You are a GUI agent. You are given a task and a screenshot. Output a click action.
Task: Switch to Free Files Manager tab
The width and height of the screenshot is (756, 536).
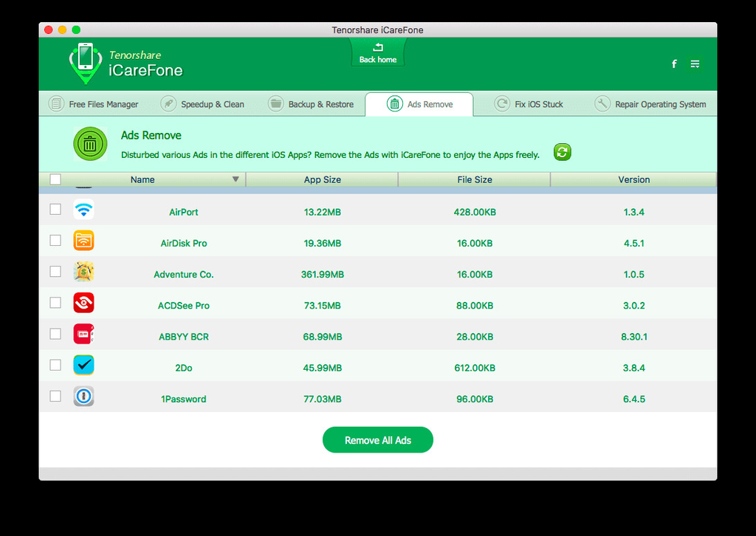[x=94, y=104]
